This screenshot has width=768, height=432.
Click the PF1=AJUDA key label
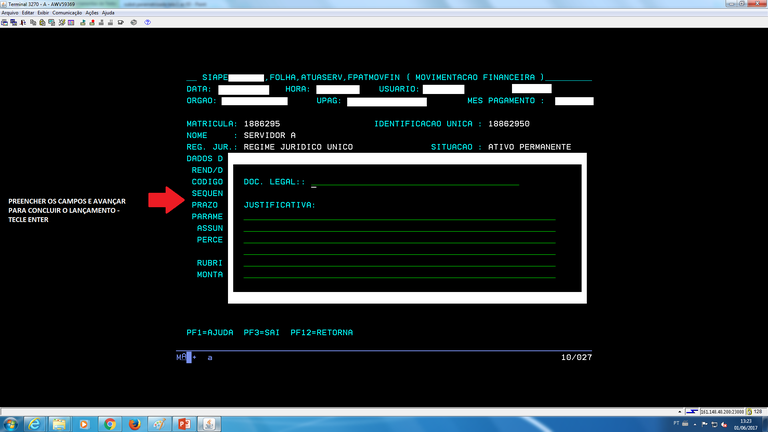click(x=210, y=333)
